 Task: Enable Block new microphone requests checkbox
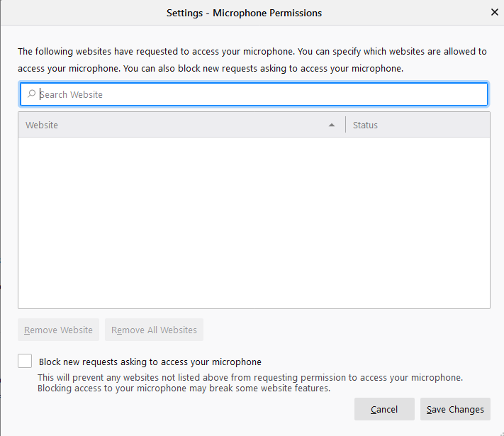click(25, 361)
